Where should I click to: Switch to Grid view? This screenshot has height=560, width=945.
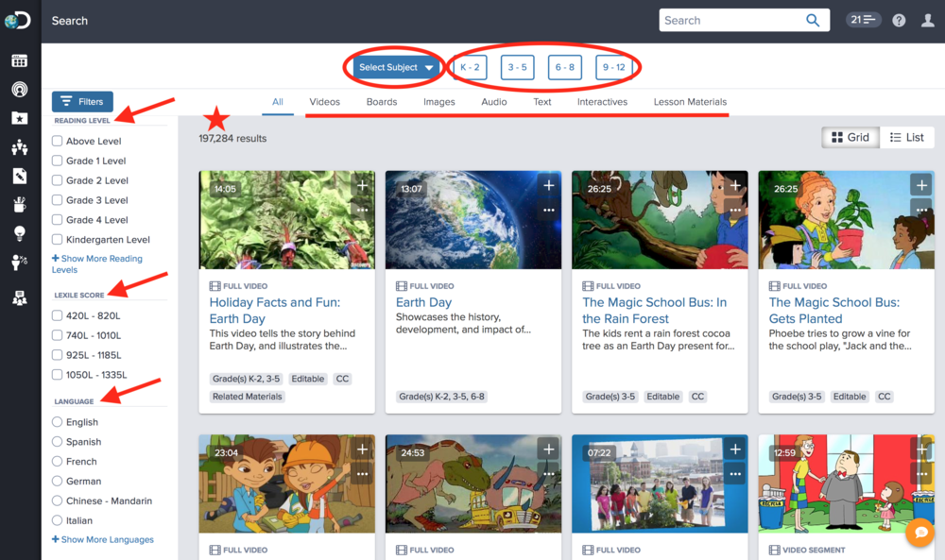point(850,137)
